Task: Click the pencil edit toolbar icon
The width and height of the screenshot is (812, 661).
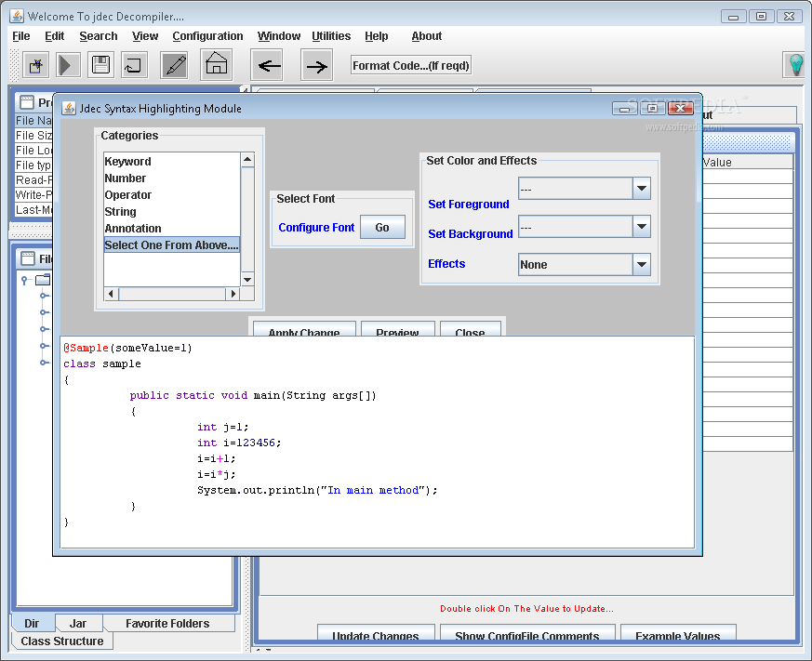Action: [174, 65]
